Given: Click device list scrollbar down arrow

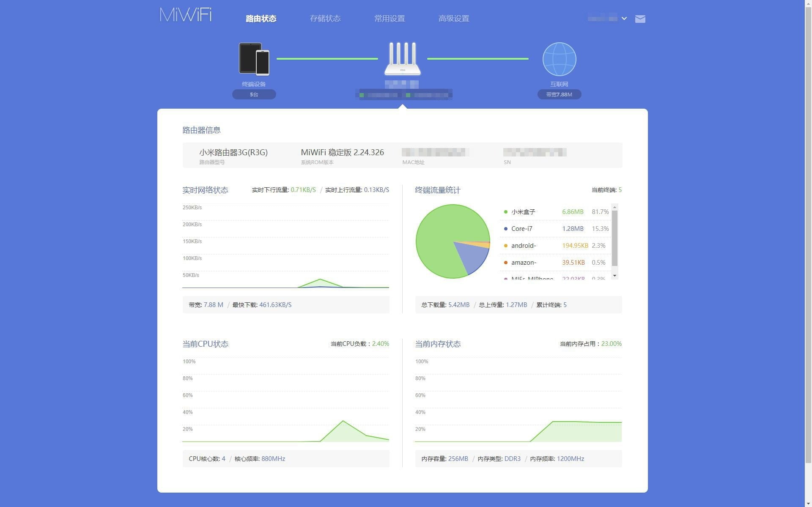Looking at the screenshot, I should pos(614,276).
